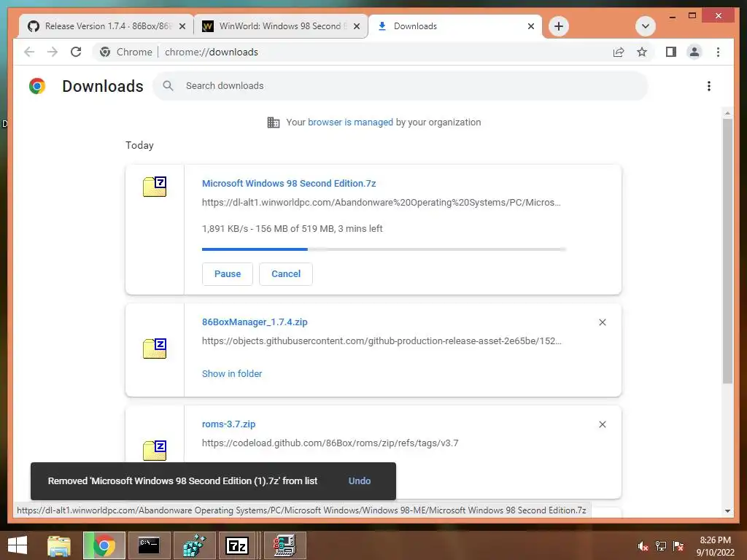Viewport: 747px width, 560px height.
Task: Open File Explorer from the taskbar
Action: pos(59,545)
